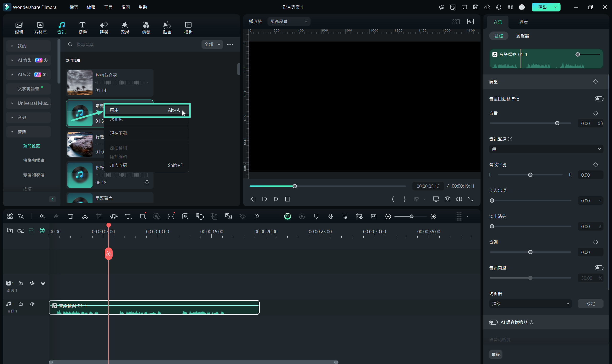Viewport: 612px width, 364px height.
Task: Select the Crop tool in toolbar
Action: [99, 217]
